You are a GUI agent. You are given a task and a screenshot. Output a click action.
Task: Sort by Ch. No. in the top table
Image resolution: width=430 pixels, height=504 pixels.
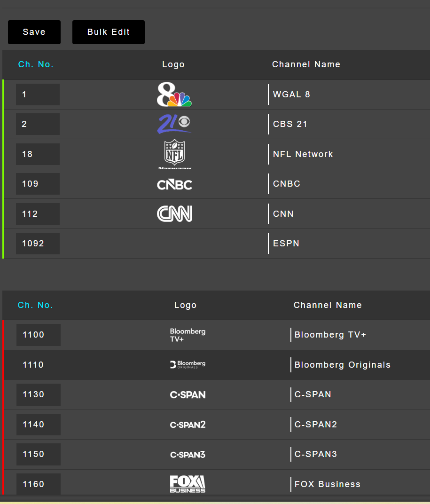click(x=36, y=64)
